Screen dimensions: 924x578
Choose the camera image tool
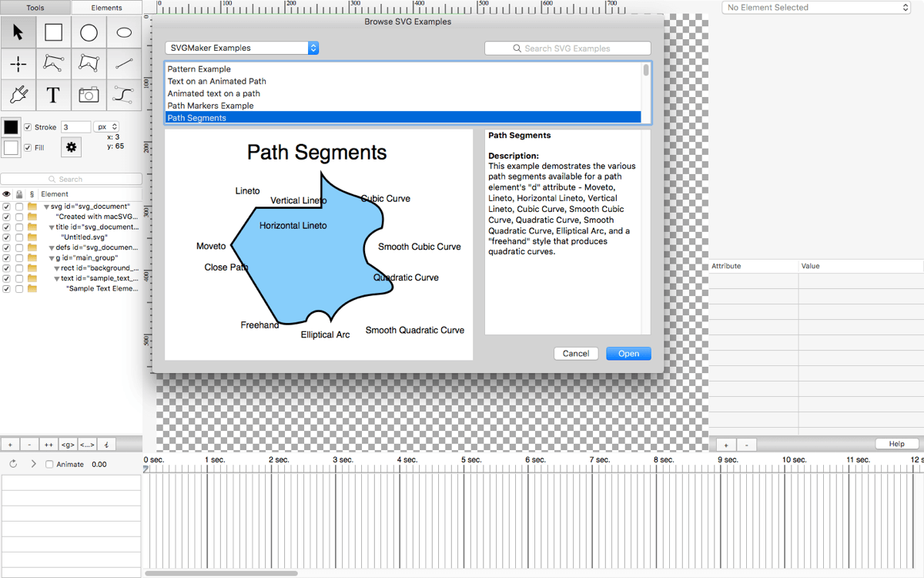click(89, 96)
